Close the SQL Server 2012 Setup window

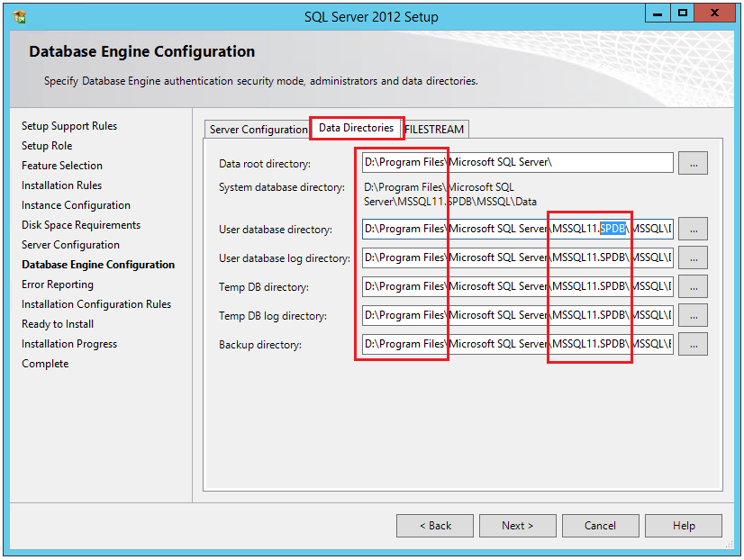(x=714, y=14)
